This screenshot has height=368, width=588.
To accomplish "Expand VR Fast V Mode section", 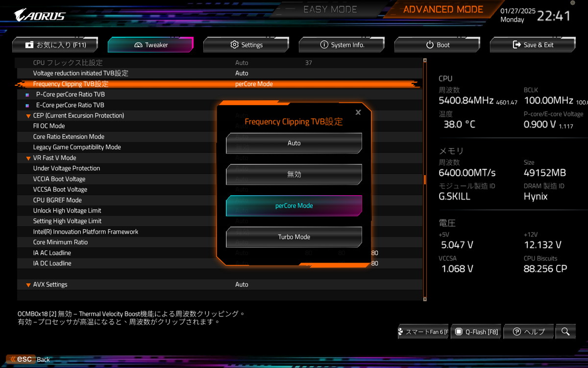I will pyautogui.click(x=28, y=158).
